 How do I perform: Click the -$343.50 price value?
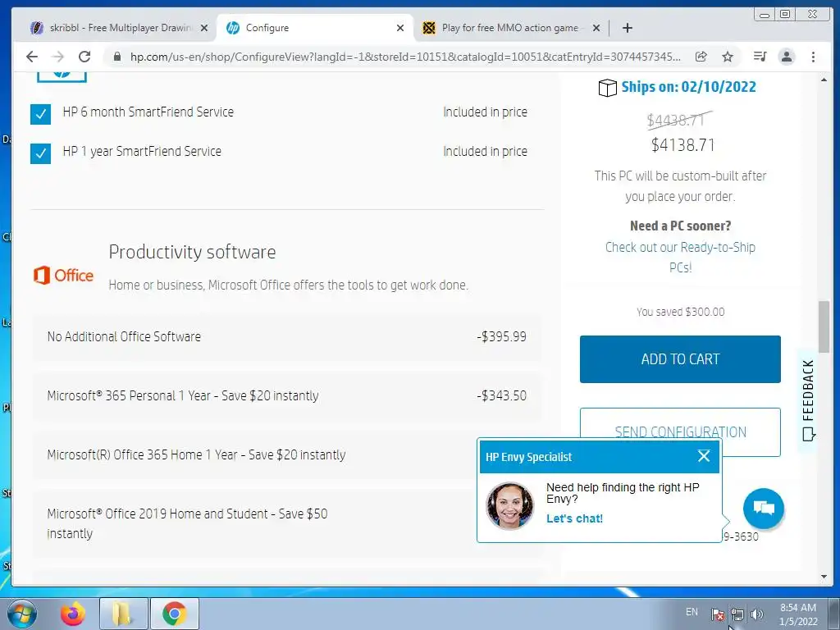coord(501,396)
